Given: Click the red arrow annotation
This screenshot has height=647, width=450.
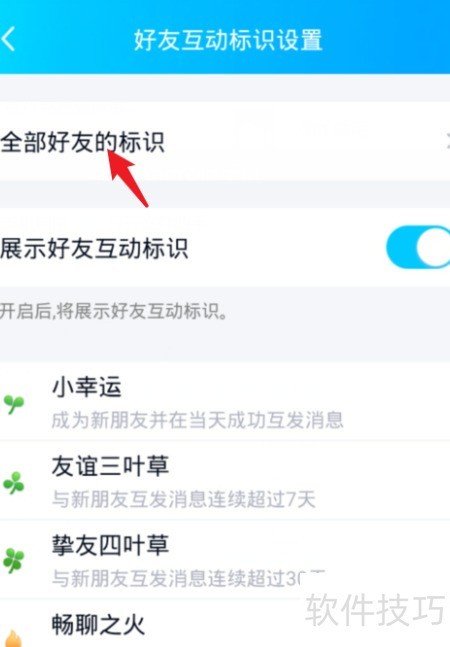Looking at the screenshot, I should pyautogui.click(x=128, y=178).
